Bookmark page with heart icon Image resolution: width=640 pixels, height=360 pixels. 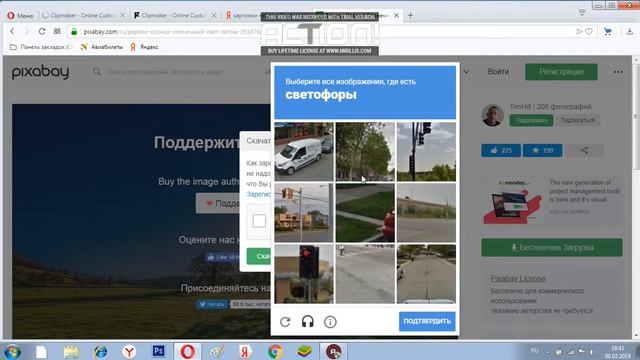[x=589, y=31]
